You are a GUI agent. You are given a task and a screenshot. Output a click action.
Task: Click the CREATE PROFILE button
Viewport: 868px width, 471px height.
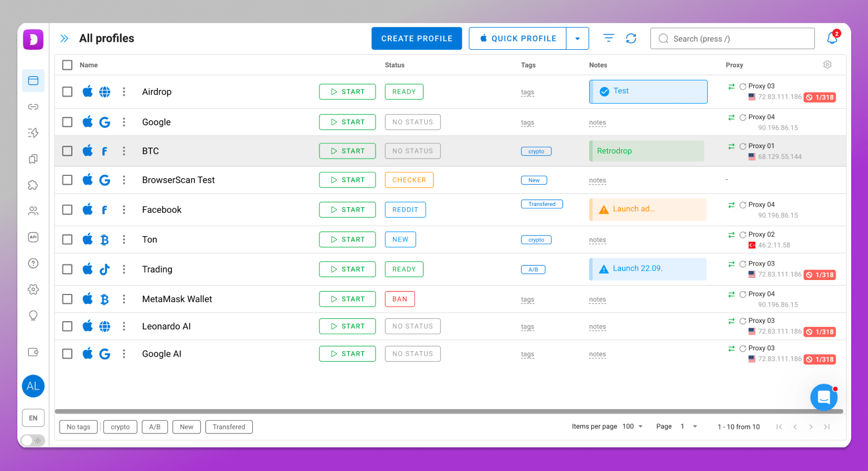tap(417, 38)
